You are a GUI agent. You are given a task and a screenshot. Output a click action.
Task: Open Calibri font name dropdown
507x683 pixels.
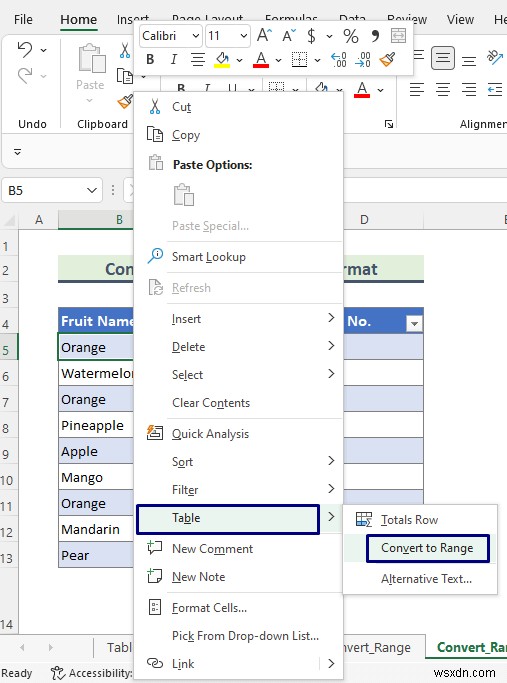pyautogui.click(x=196, y=36)
